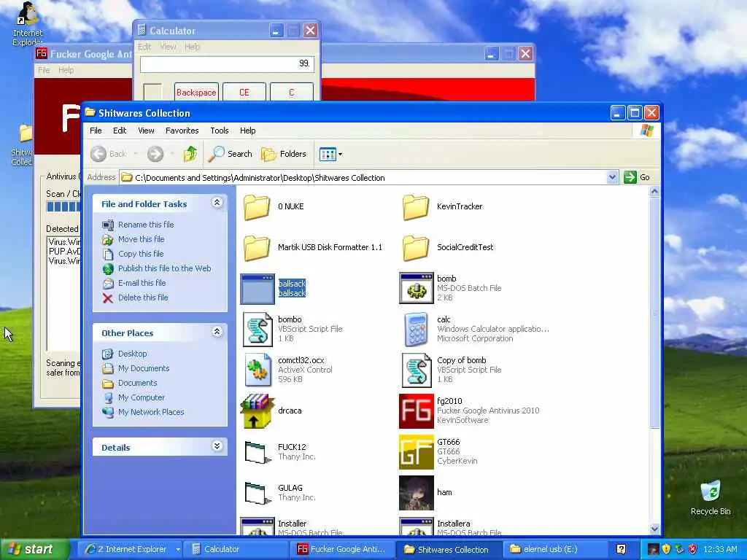This screenshot has width=747, height=560.
Task: Open the Help menu in Shitwares Collection
Action: click(248, 131)
